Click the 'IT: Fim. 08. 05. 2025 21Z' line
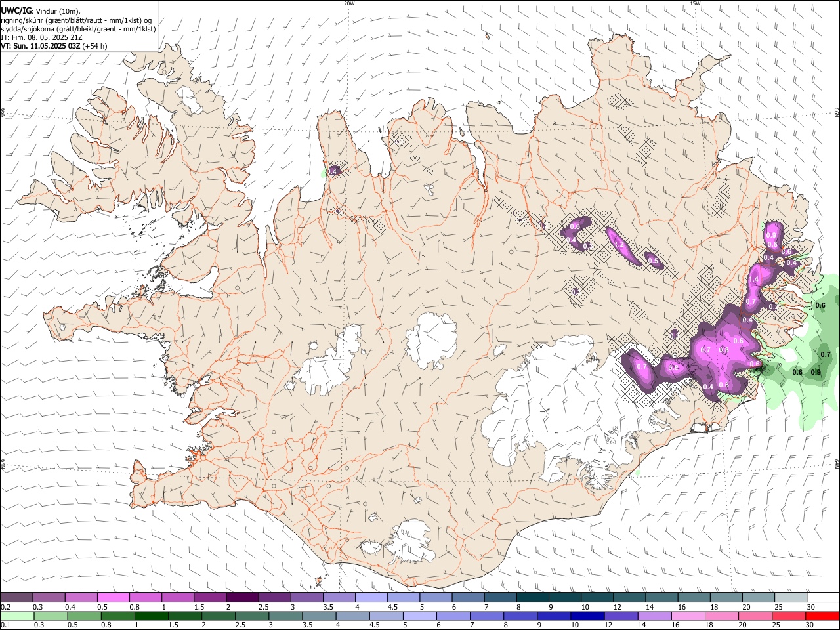The image size is (840, 630). pos(42,37)
